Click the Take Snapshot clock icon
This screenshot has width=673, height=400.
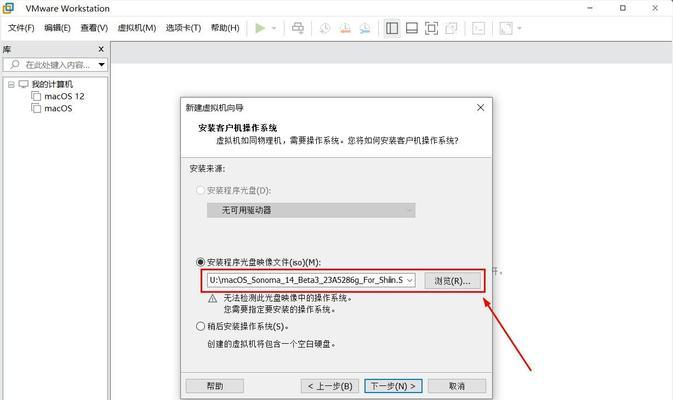click(x=325, y=28)
